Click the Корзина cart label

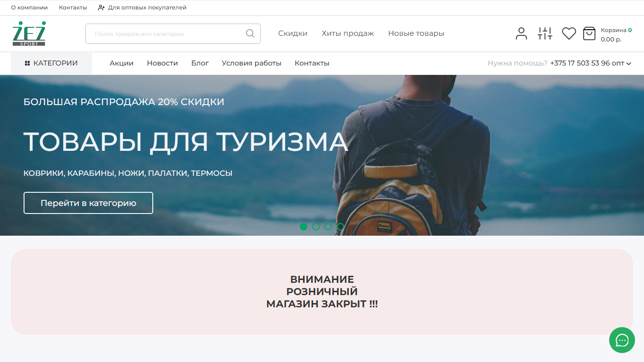pos(613,30)
